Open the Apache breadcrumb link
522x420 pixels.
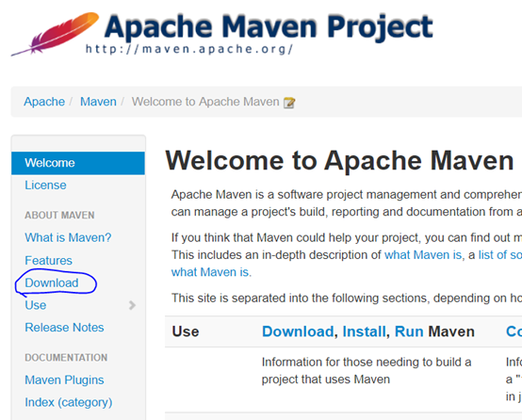(x=44, y=102)
